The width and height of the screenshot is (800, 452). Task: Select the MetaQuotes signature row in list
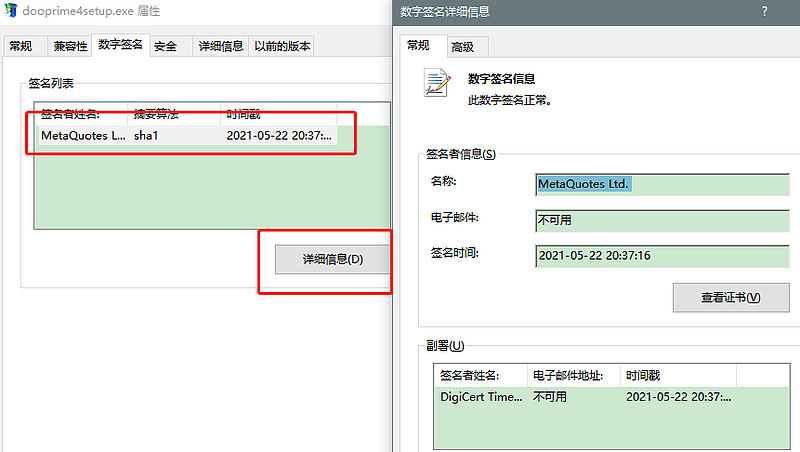190,135
